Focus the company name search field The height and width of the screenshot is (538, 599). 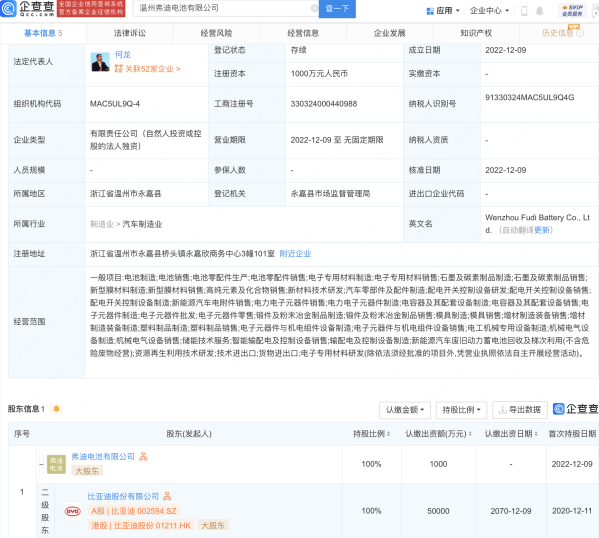tap(223, 8)
